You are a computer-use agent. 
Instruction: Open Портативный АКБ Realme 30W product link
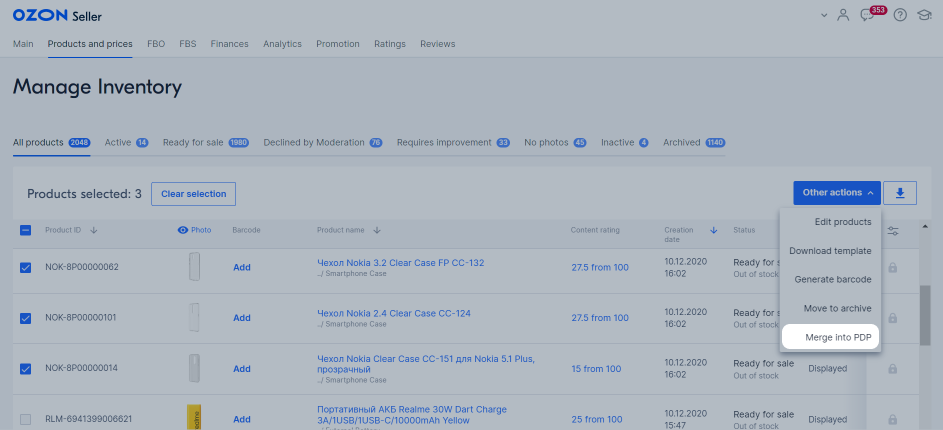(412, 414)
